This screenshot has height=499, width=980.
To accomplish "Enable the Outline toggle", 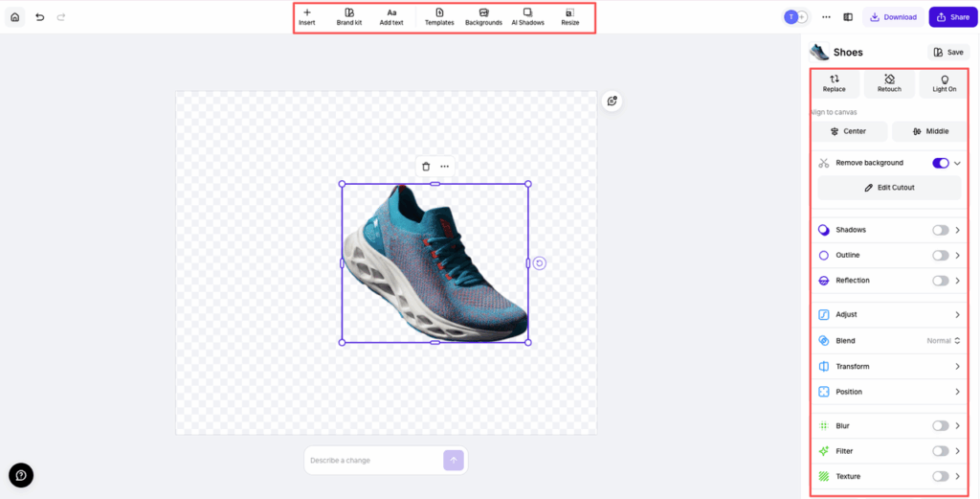I will (941, 255).
